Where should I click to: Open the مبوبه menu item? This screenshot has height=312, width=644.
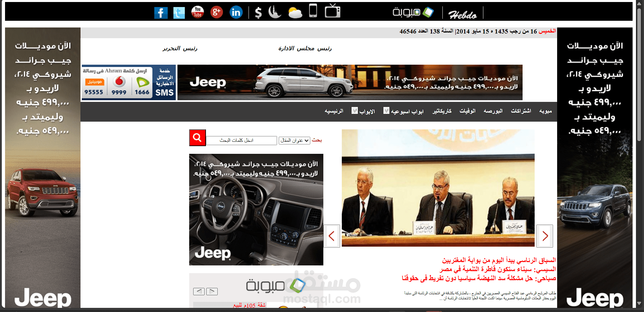545,111
